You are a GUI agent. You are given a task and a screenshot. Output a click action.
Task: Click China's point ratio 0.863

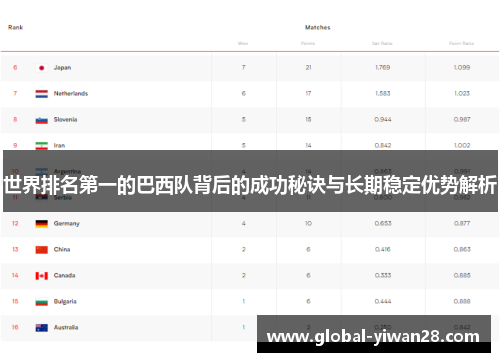[x=462, y=249]
